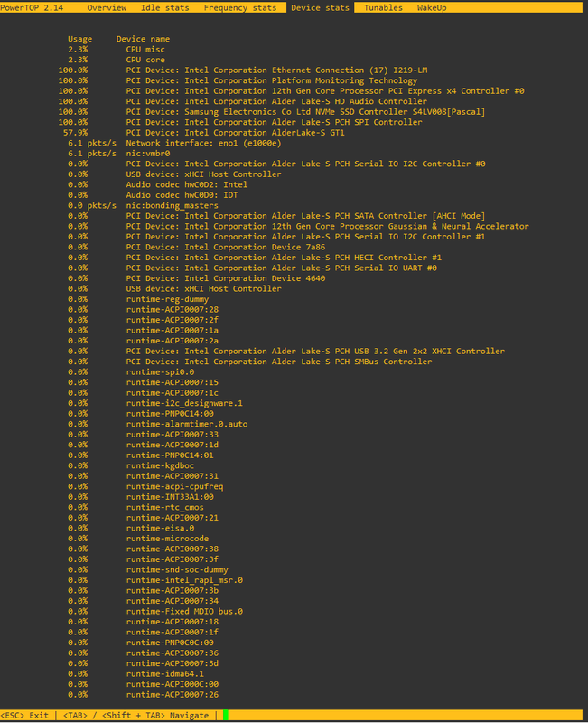Viewport: 588px width, 723px height.
Task: Switch to the Overview tab
Action: tap(107, 7)
